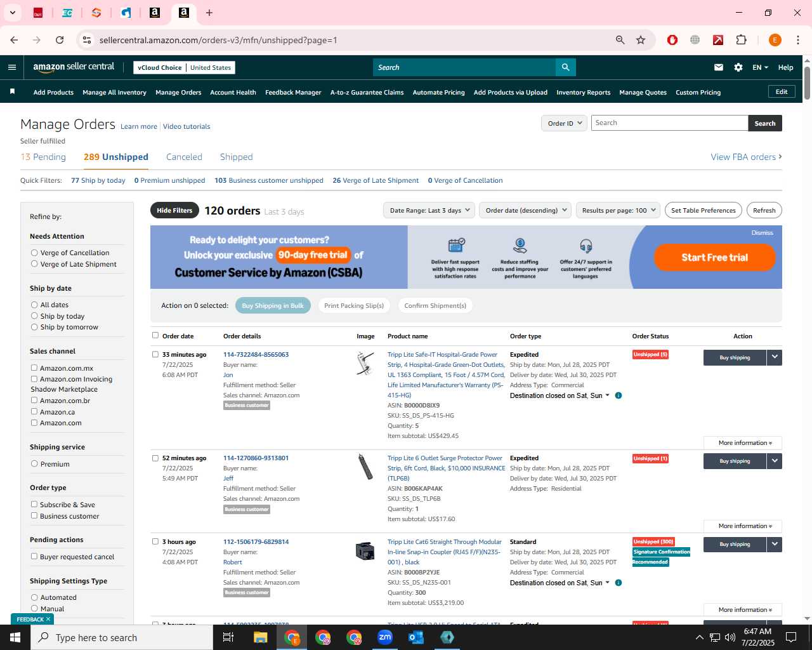Image resolution: width=812 pixels, height=650 pixels.
Task: Check the Subscribe & Save order type
Action: coord(34,504)
